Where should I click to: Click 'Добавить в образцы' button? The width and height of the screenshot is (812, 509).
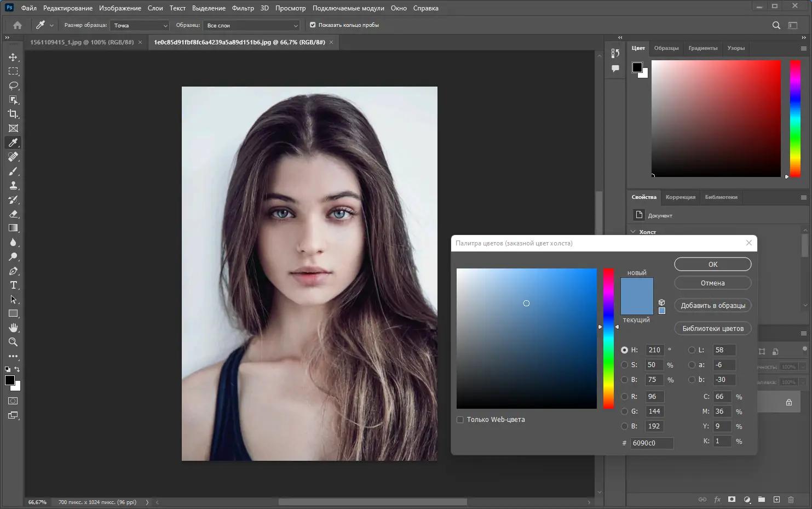point(712,306)
